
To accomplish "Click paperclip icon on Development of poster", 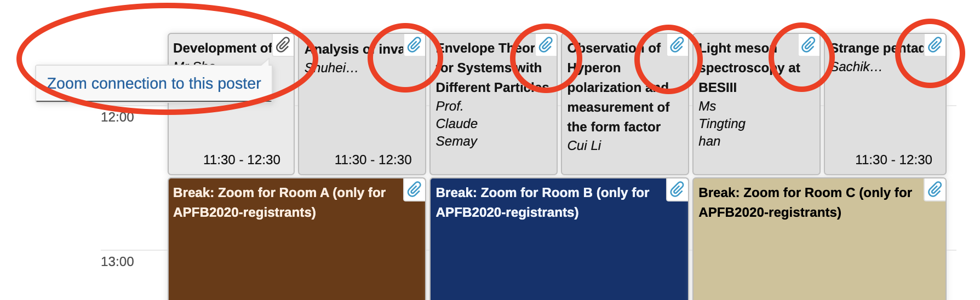I will coord(283,45).
